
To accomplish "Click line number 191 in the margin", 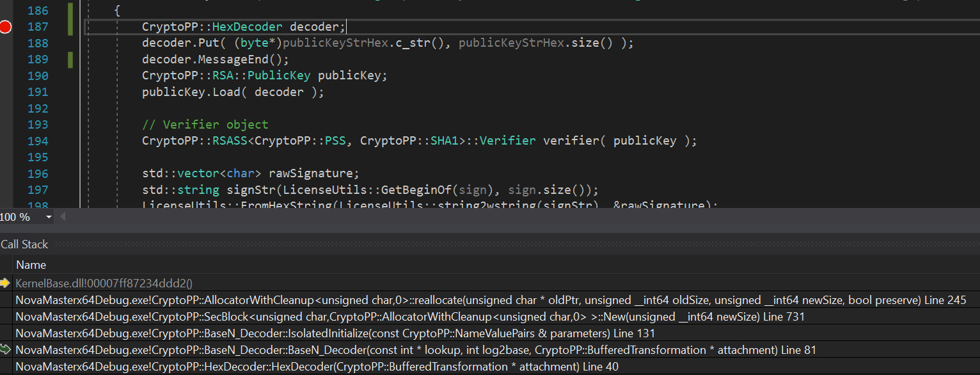I will click(x=38, y=92).
